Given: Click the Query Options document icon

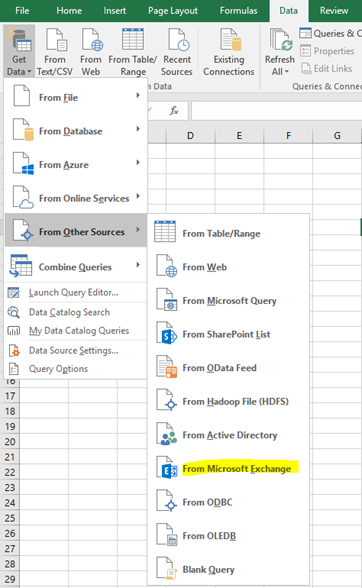Looking at the screenshot, I should (14, 369).
